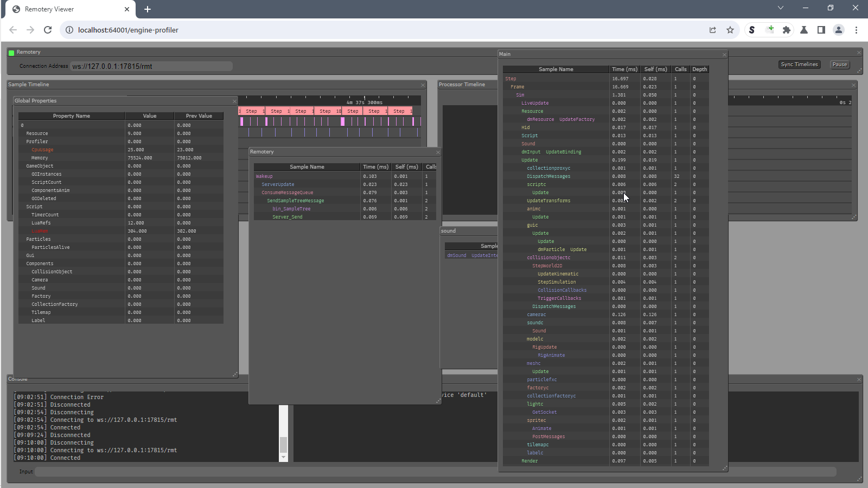View site information icon beside URL
Viewport: 868px width, 488px height.
coord(69,30)
